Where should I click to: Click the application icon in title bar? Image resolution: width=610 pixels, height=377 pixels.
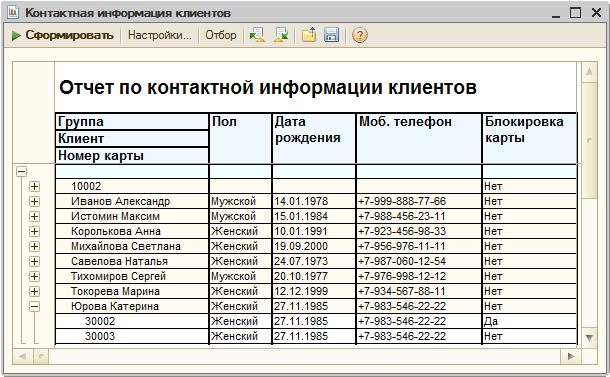tap(13, 12)
